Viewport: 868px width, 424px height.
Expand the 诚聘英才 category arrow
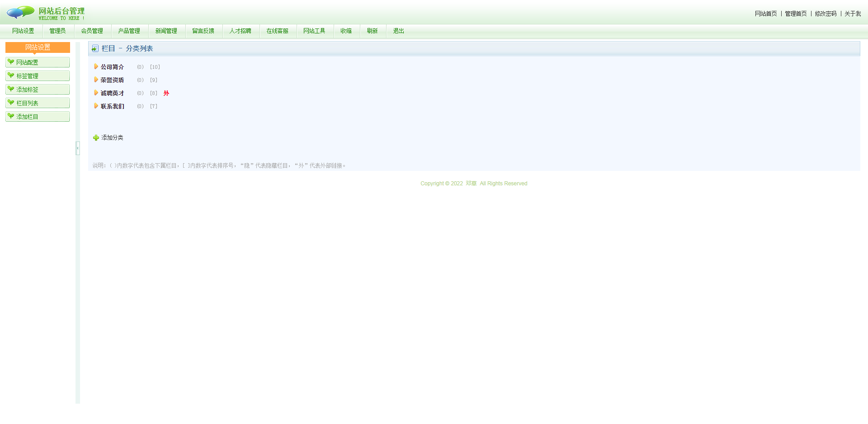click(96, 93)
